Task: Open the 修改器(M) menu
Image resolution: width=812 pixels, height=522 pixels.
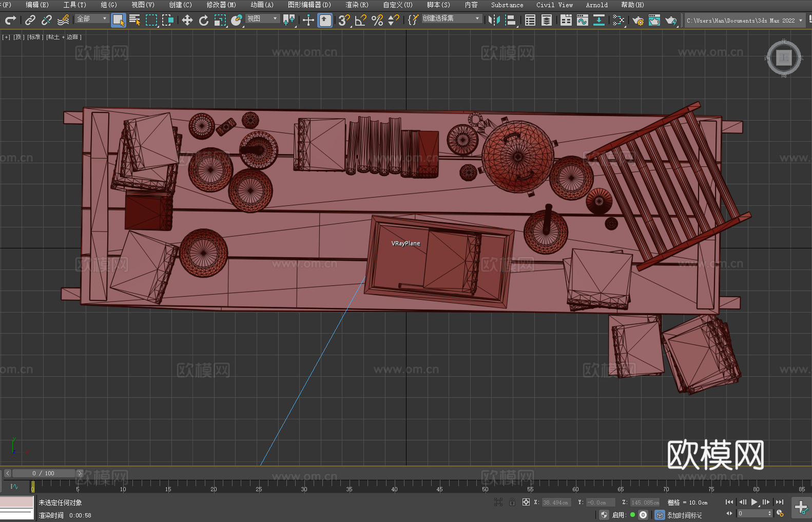Action: pos(221,5)
